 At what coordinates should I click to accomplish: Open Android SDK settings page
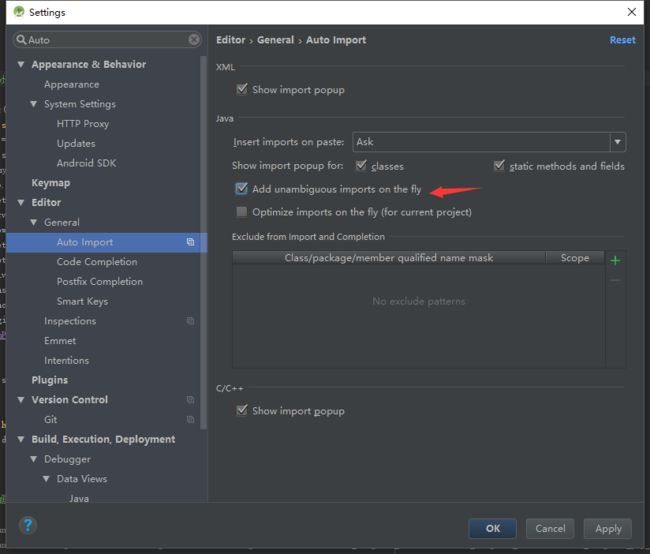[x=86, y=163]
